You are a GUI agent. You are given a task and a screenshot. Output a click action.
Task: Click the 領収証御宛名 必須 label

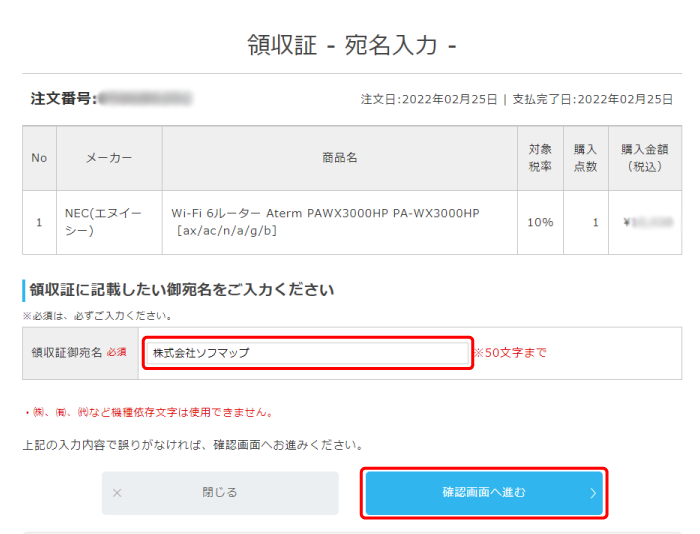click(79, 353)
